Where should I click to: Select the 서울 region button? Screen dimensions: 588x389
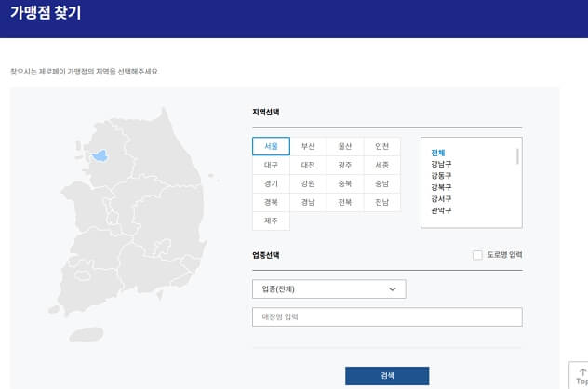pyautogui.click(x=271, y=146)
